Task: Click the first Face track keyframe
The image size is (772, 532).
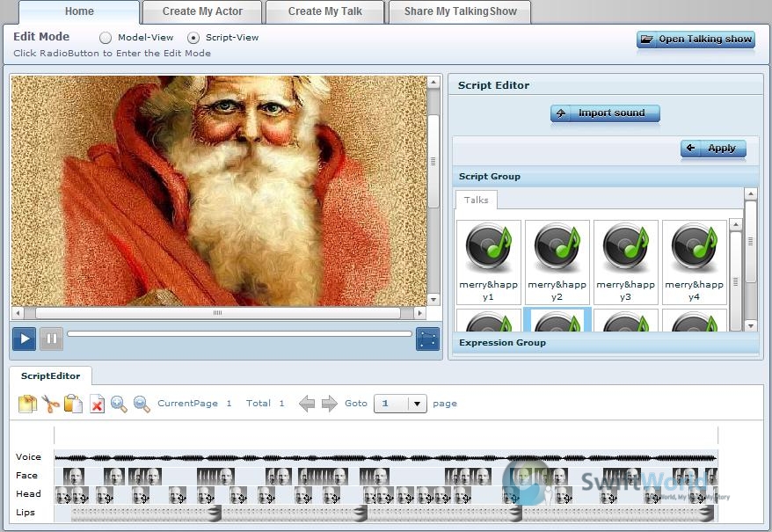Action: (x=74, y=477)
